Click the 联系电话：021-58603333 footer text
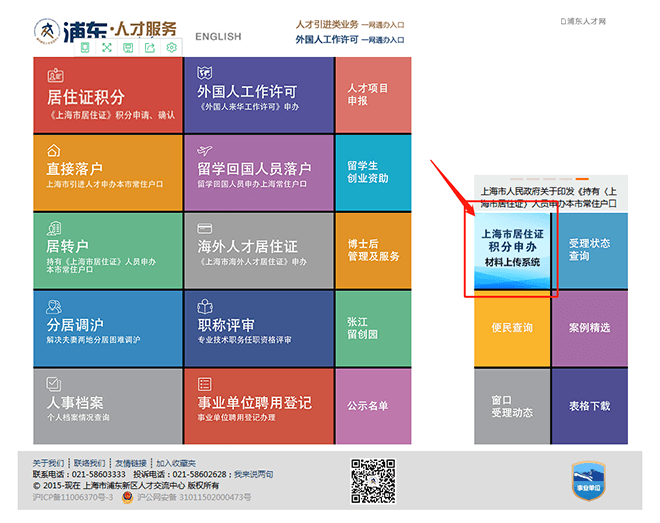The image size is (660, 523). click(x=79, y=474)
